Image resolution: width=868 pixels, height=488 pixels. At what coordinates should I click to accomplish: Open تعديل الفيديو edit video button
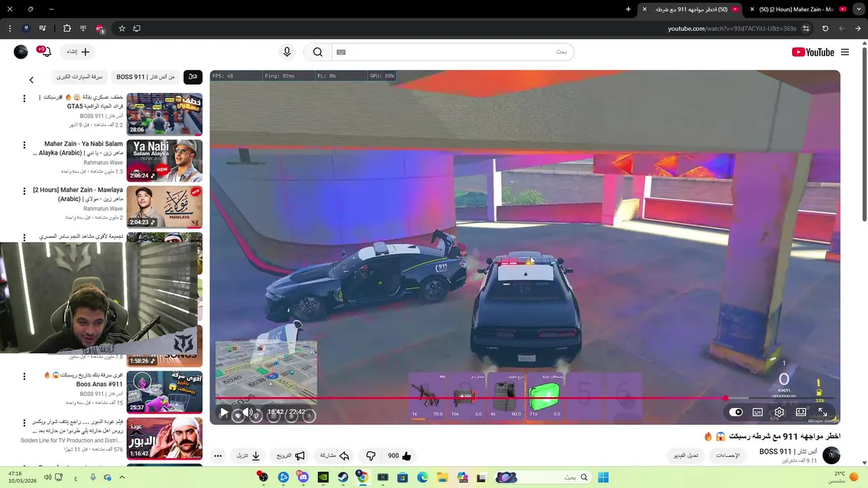tap(686, 455)
